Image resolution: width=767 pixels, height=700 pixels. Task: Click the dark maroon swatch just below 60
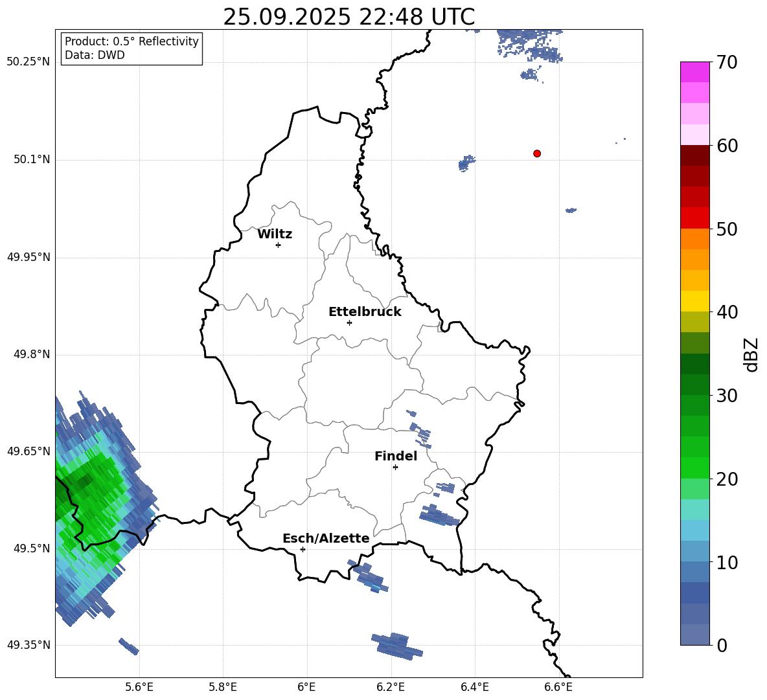[694, 156]
